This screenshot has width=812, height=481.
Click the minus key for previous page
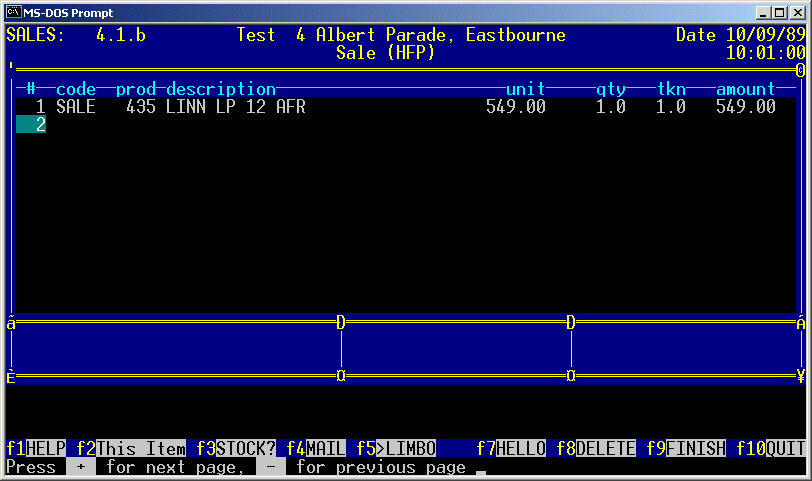pos(270,467)
